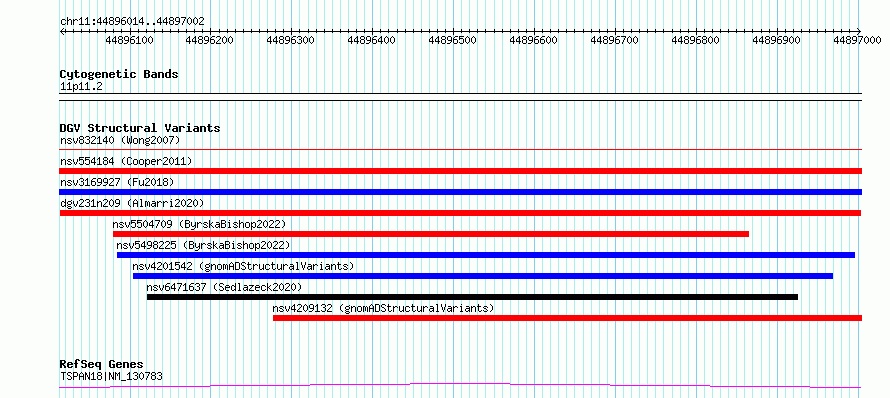This screenshot has height=398, width=890.
Task: Click the 44896800 ruler tick label
Action: tap(696, 40)
